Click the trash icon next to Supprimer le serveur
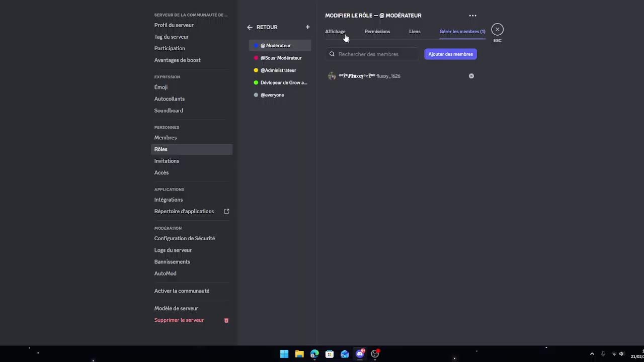 click(226, 320)
